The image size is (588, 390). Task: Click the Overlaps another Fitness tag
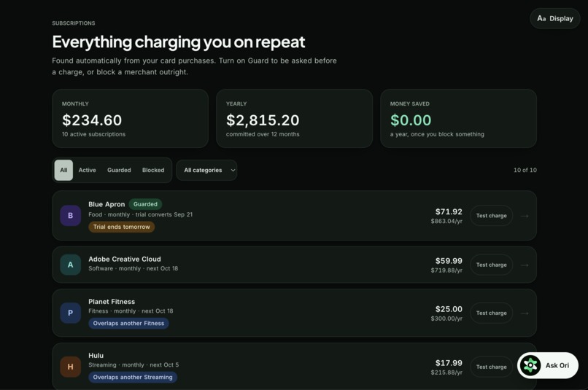[128, 324]
